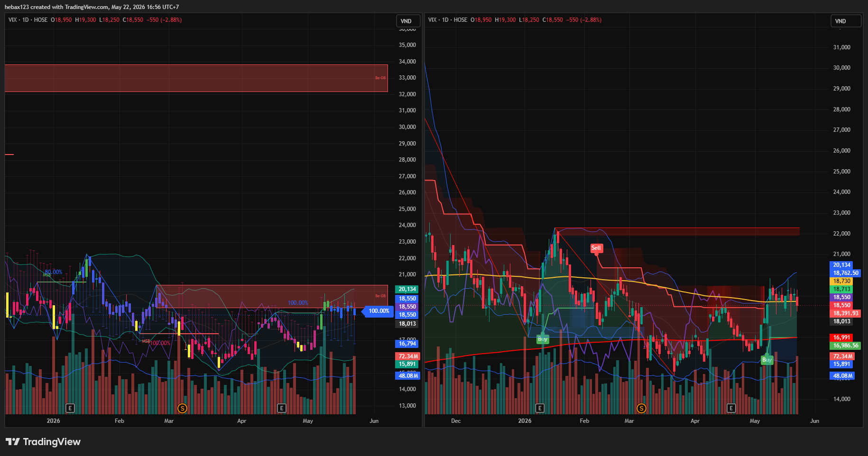Click the green Buy signal label near May
Image resolution: width=868 pixels, height=456 pixels.
(767, 360)
